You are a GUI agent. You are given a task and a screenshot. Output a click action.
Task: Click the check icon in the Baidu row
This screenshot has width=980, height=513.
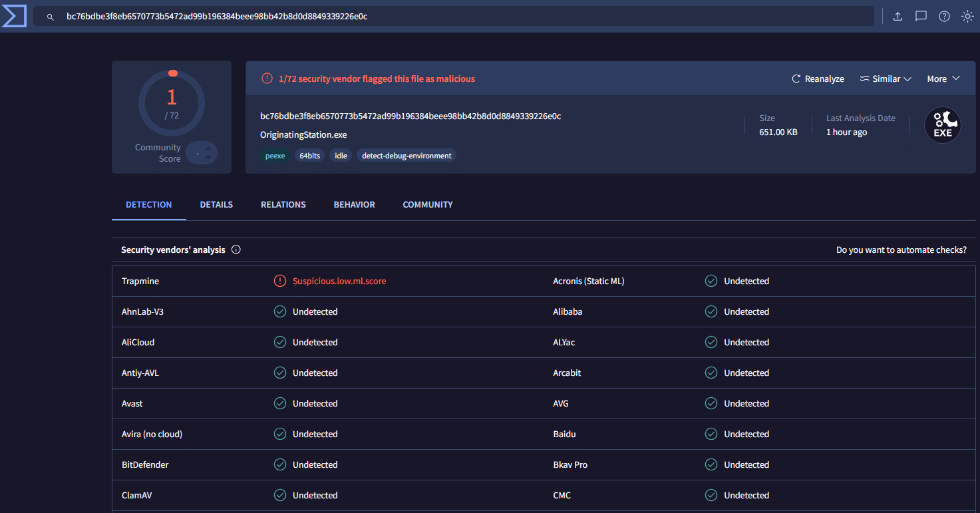click(x=711, y=434)
